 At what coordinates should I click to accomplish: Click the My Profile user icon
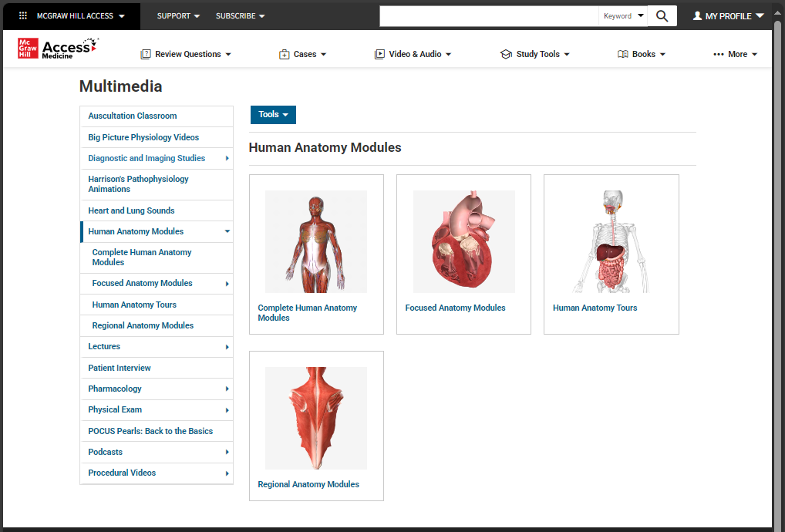tap(697, 16)
